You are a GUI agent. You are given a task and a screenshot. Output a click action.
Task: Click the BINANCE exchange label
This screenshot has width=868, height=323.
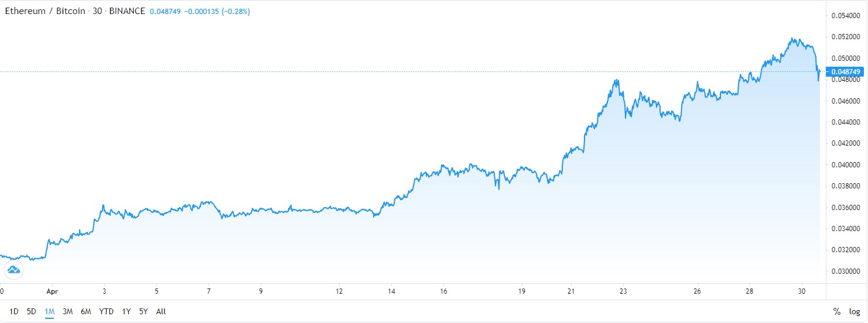[127, 11]
